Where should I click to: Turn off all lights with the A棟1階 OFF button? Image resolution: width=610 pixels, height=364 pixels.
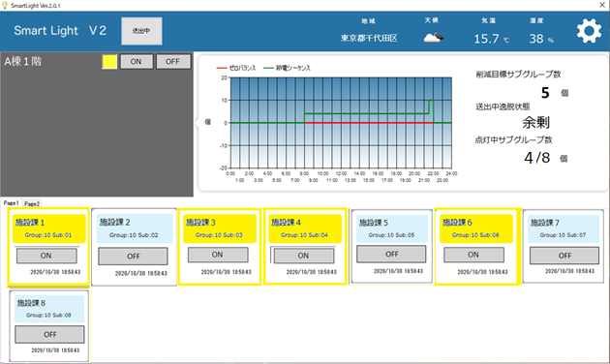point(173,61)
